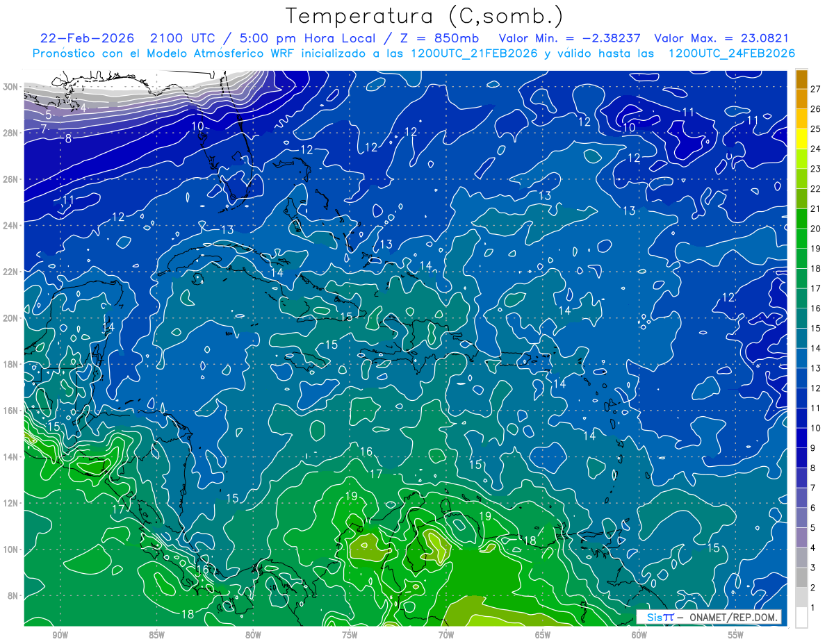Click the 'Temperatura (C,somb.)' map title

coord(425,16)
